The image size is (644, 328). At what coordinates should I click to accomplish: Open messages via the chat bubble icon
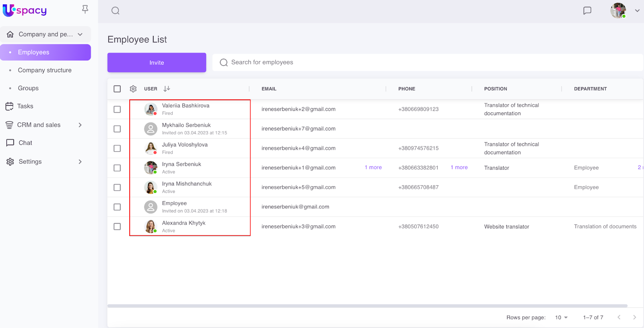(587, 11)
